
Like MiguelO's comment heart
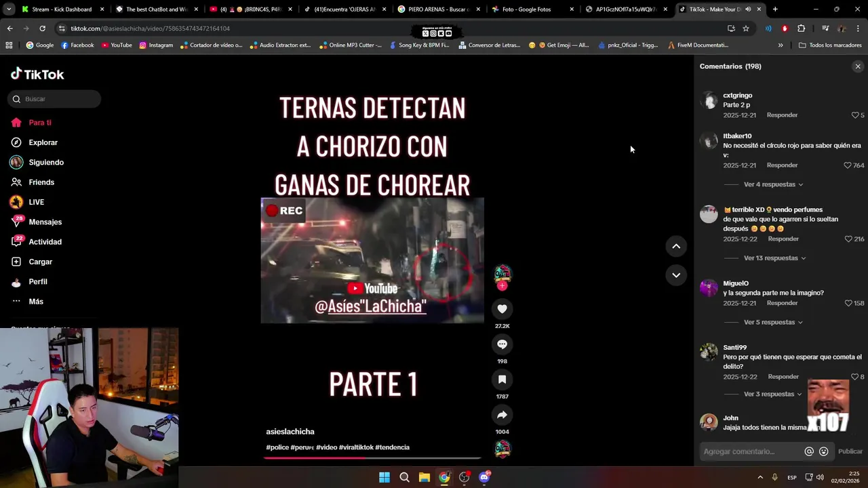(848, 304)
